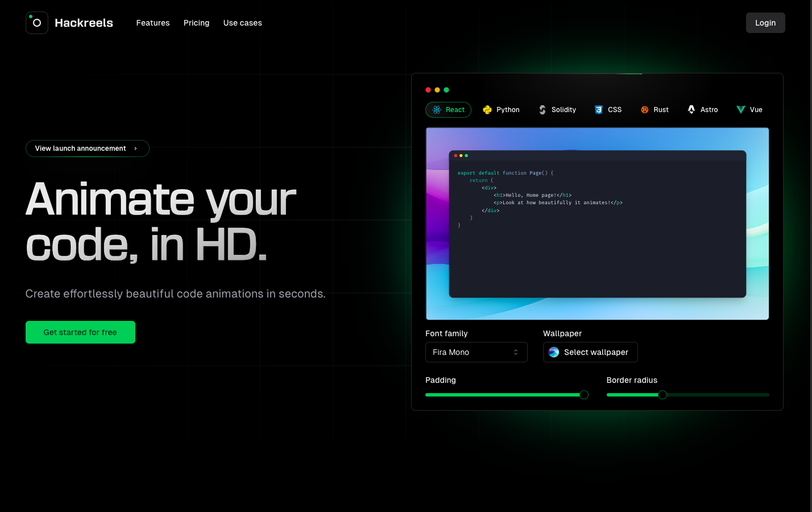Image resolution: width=812 pixels, height=512 pixels.
Task: Click Get started for free button
Action: [80, 332]
